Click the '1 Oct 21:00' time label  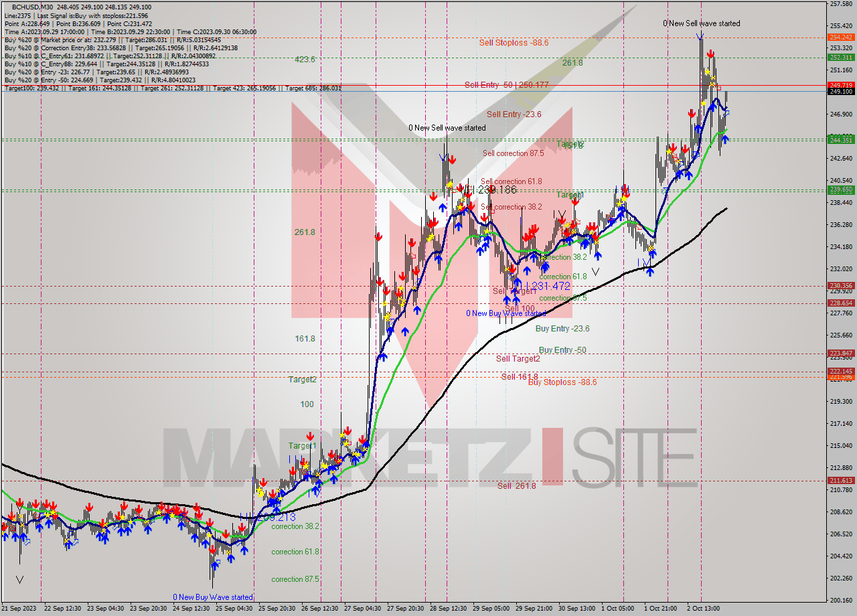click(660, 609)
